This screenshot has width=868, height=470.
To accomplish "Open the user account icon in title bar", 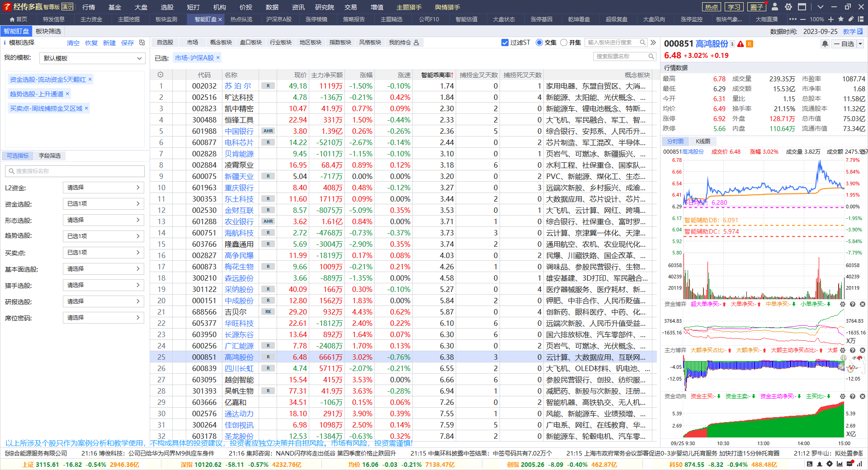I will [x=775, y=7].
